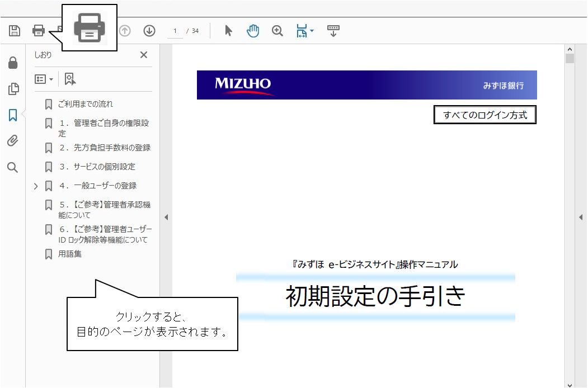Click the current page number field
This screenshot has width=588, height=388.
click(175, 31)
